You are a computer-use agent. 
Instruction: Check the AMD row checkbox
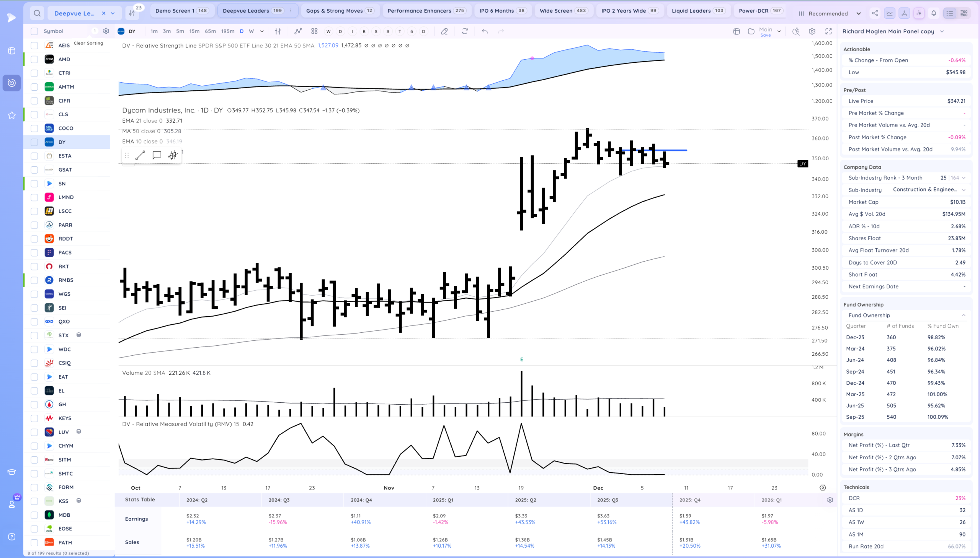click(34, 59)
